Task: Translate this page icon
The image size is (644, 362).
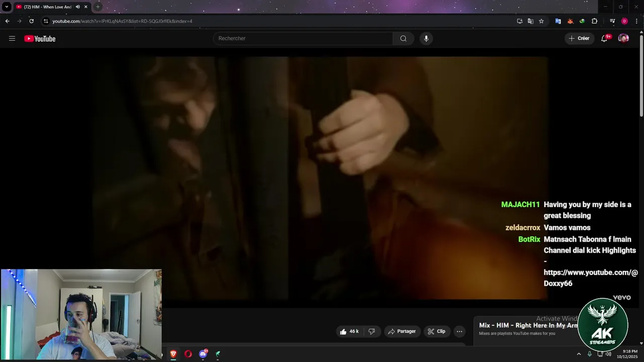Action: tap(530, 21)
